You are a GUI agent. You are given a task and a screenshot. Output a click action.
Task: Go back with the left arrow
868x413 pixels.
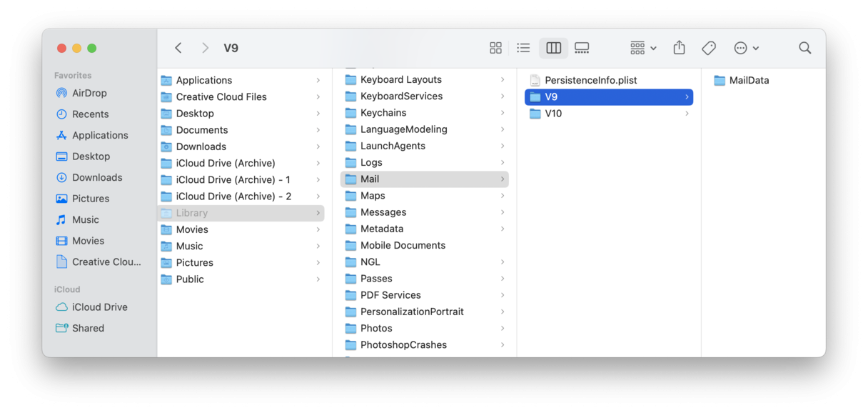(x=178, y=48)
